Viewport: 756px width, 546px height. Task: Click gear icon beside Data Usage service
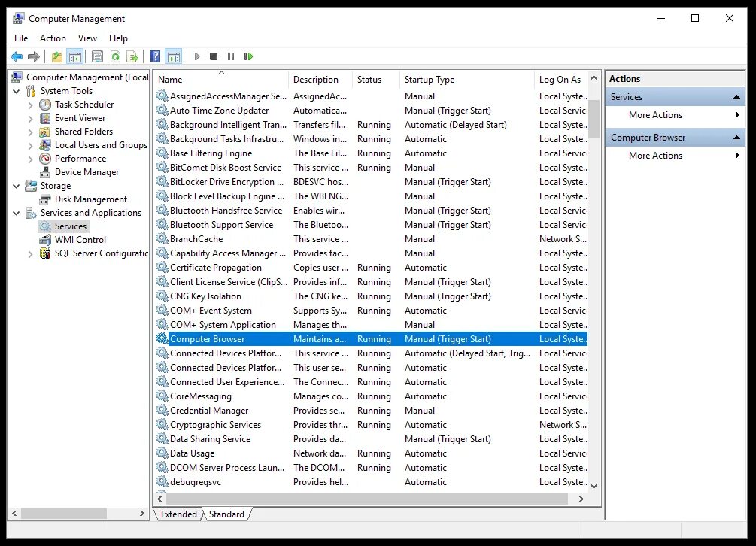click(162, 453)
